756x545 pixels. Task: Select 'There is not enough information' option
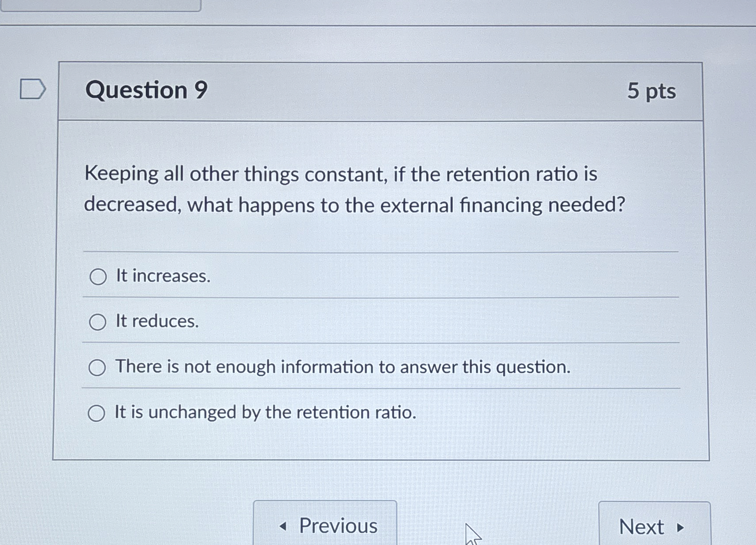pyautogui.click(x=98, y=367)
